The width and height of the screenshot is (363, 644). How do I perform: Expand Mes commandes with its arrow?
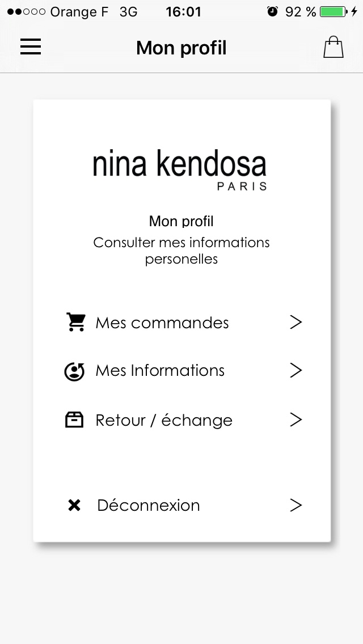(296, 322)
